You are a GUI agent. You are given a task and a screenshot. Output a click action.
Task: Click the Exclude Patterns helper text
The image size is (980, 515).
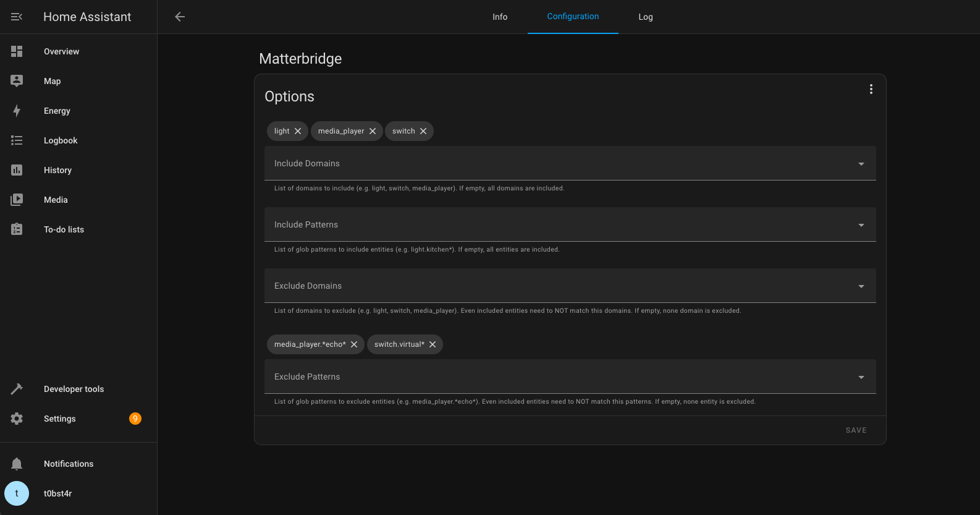(515, 401)
